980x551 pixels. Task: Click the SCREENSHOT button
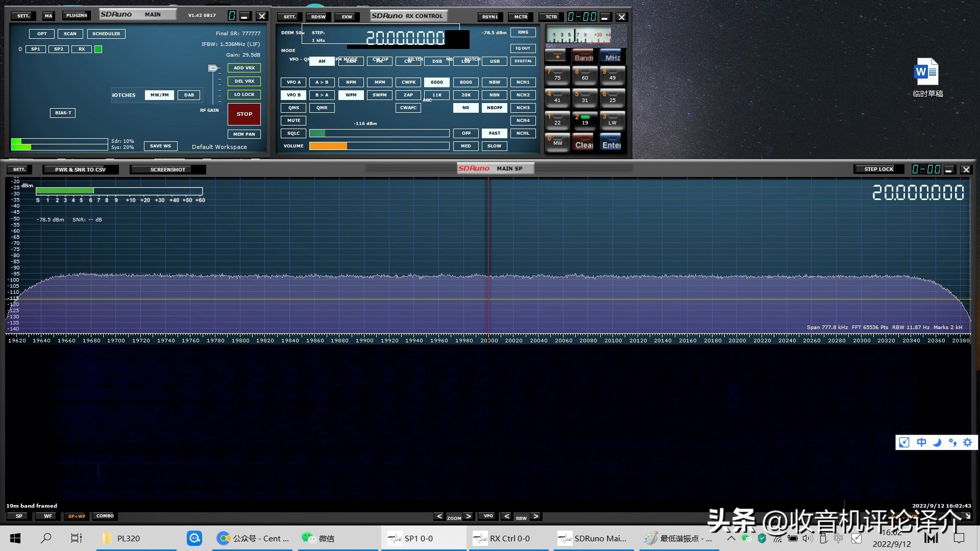coord(167,169)
